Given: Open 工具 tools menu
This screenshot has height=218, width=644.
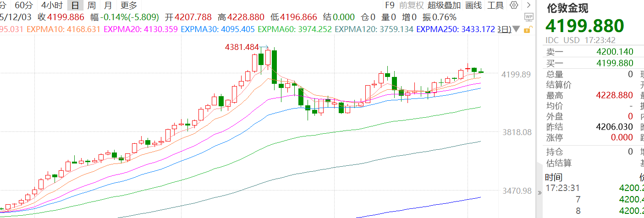Looking at the screenshot, I should [495, 5].
